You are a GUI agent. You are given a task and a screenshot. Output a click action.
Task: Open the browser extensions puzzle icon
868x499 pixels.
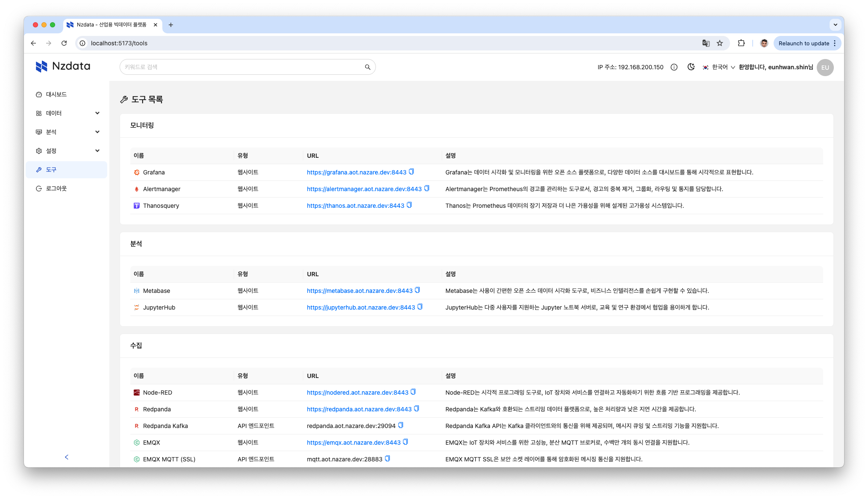tap(741, 43)
